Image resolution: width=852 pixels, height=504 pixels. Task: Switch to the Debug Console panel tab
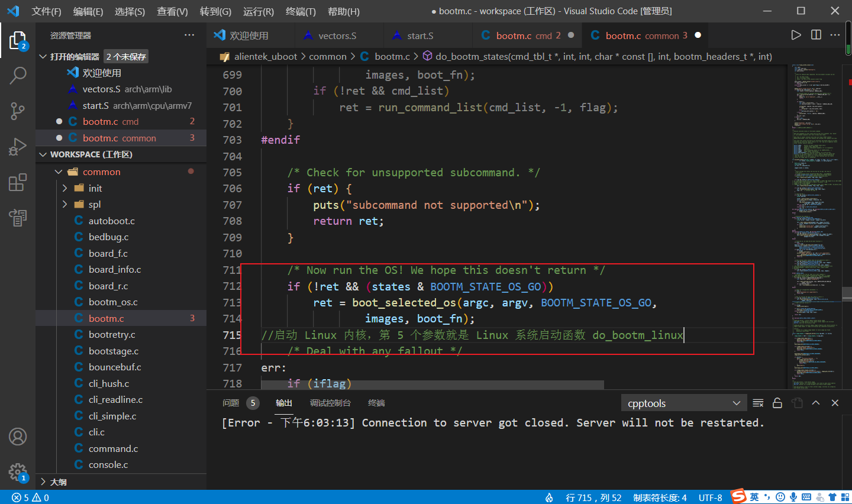click(330, 403)
